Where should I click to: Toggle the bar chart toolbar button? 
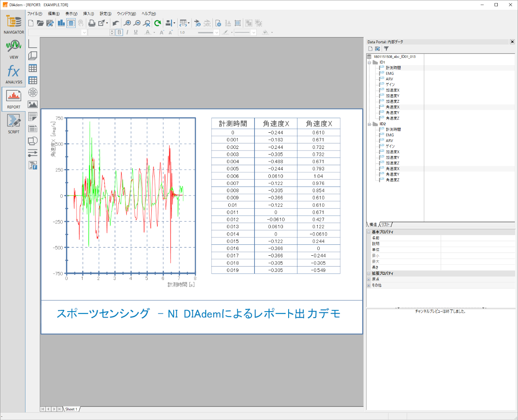[x=61, y=23]
